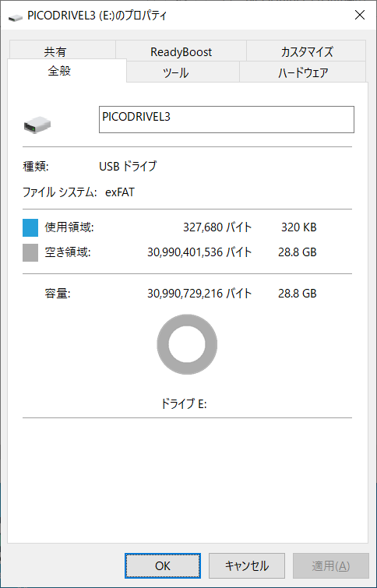Click the ドライブ E: label under chart
The image size is (377, 588).
click(184, 404)
